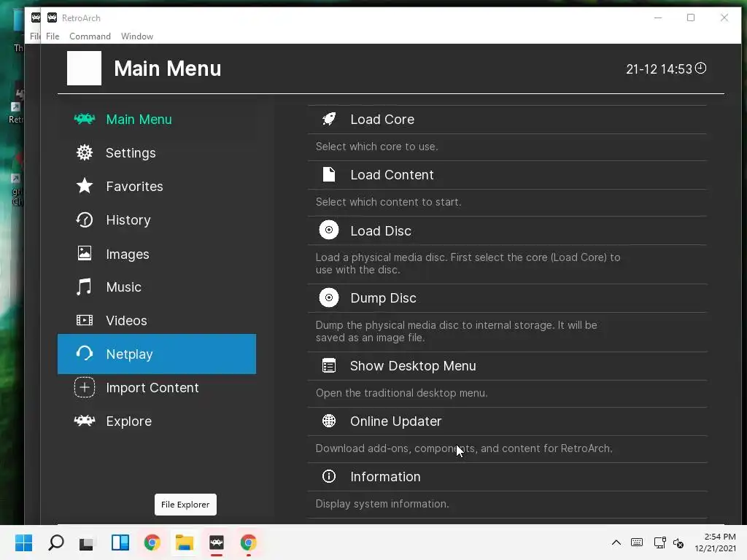
Task: Click the system clock showing 2:54 PM
Action: click(715, 542)
